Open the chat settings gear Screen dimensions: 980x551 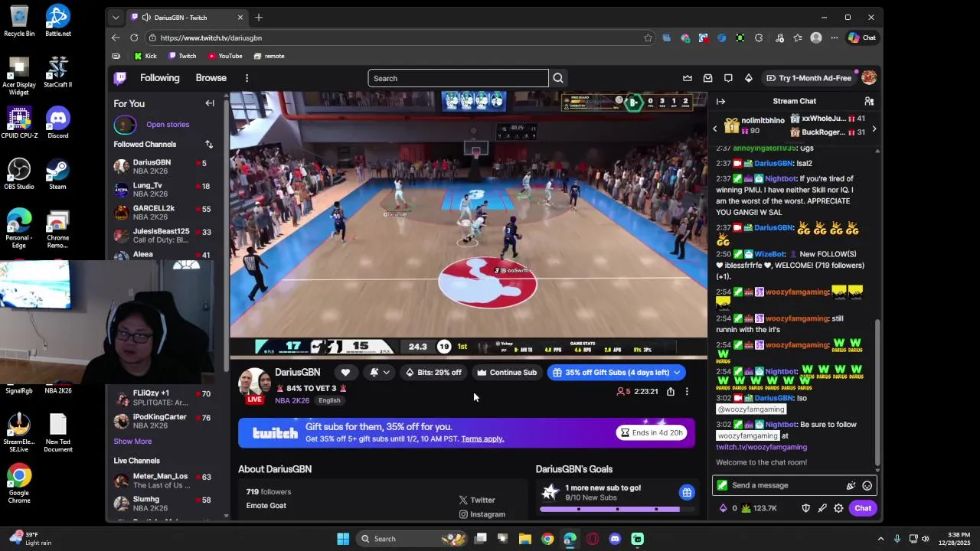click(x=838, y=508)
